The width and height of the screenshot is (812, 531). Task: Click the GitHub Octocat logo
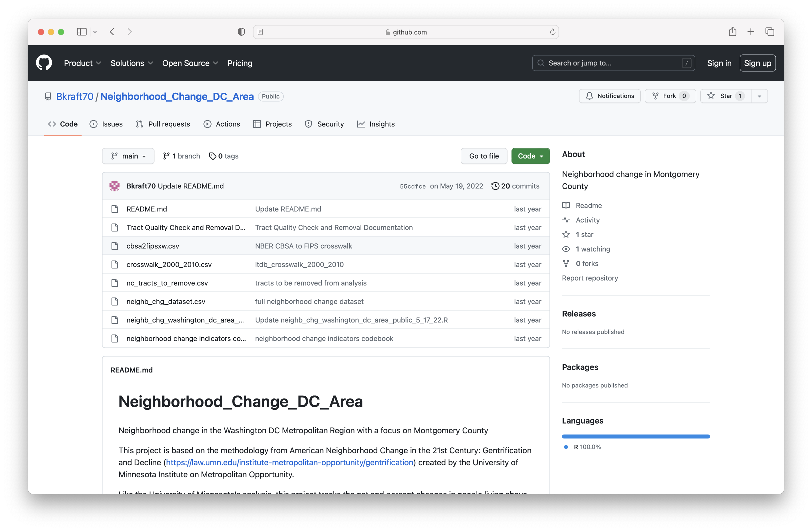coord(44,63)
